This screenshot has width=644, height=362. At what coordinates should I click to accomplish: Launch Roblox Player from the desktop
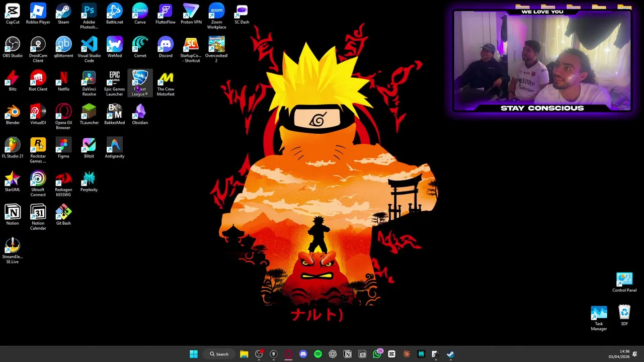38,14
